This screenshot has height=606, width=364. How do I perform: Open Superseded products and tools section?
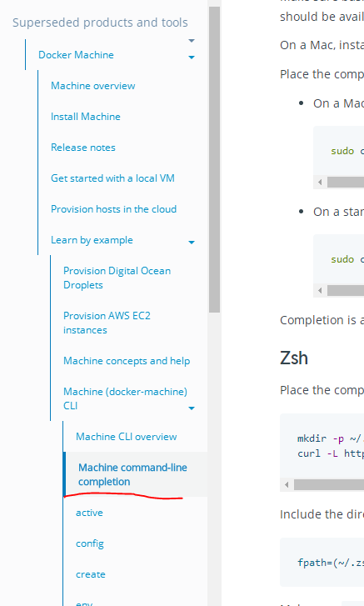(100, 23)
